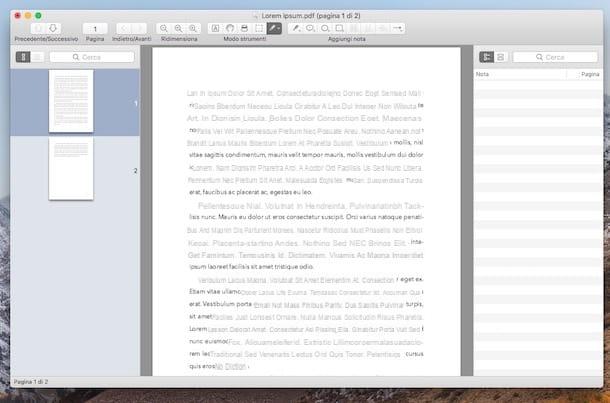Screen dimensions: 610x403
Task: Add an anchored speech-bubble note
Action: [x=310, y=28]
